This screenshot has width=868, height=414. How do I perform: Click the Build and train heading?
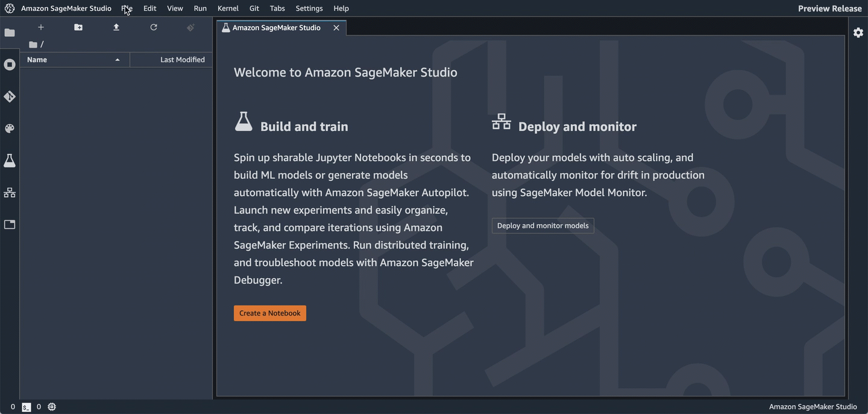pyautogui.click(x=304, y=127)
